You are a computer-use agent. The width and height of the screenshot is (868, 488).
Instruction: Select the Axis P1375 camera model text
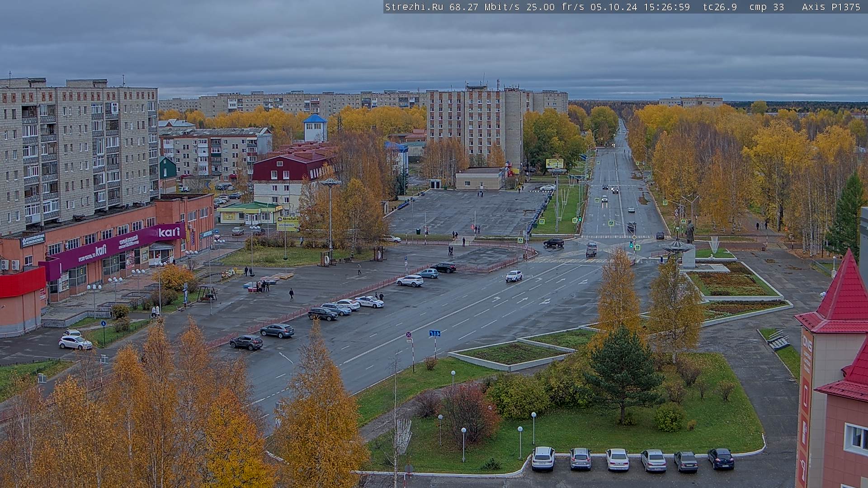point(831,7)
